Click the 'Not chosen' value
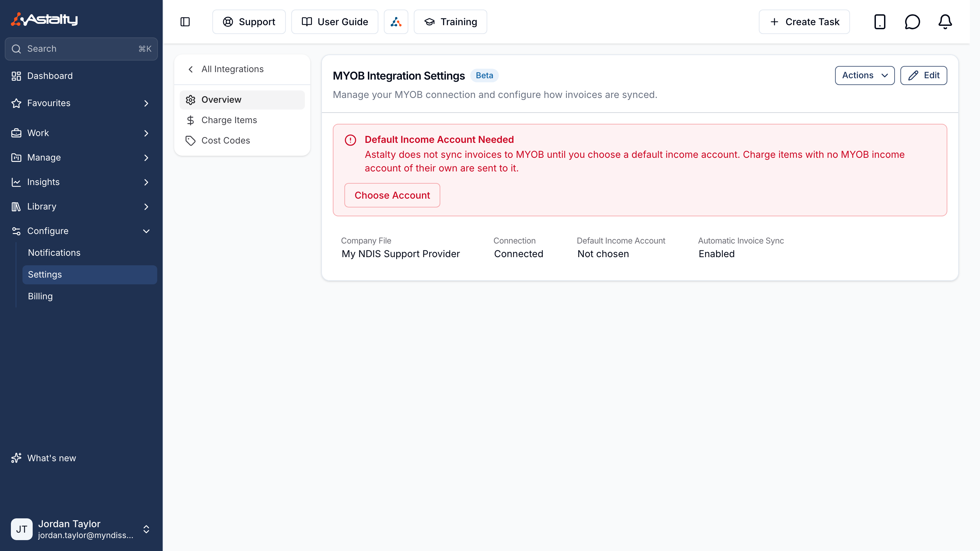980x551 pixels. pyautogui.click(x=603, y=254)
